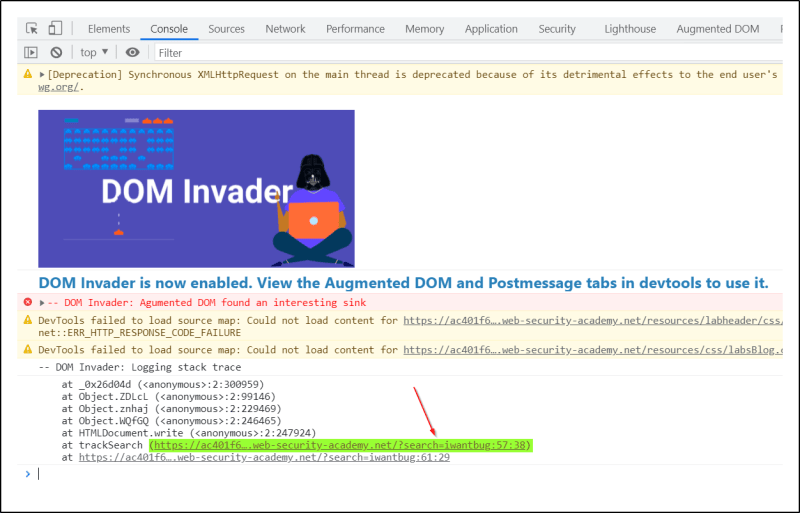This screenshot has width=800, height=513.
Task: Select '-- DOM Invader: Logging stack trace' text
Action: (x=140, y=368)
